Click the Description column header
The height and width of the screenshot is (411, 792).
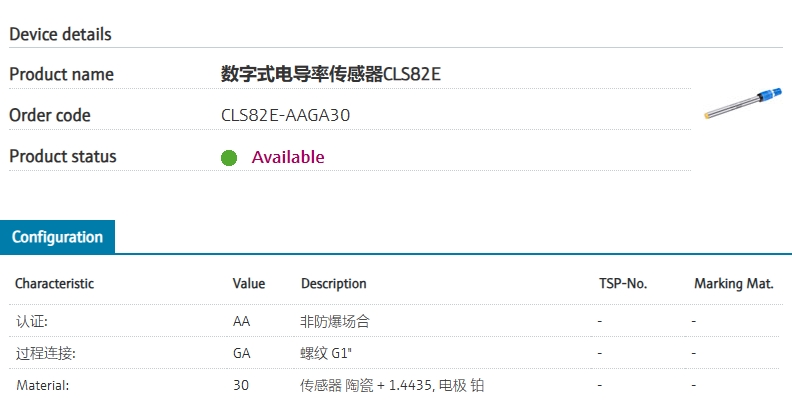pos(333,283)
